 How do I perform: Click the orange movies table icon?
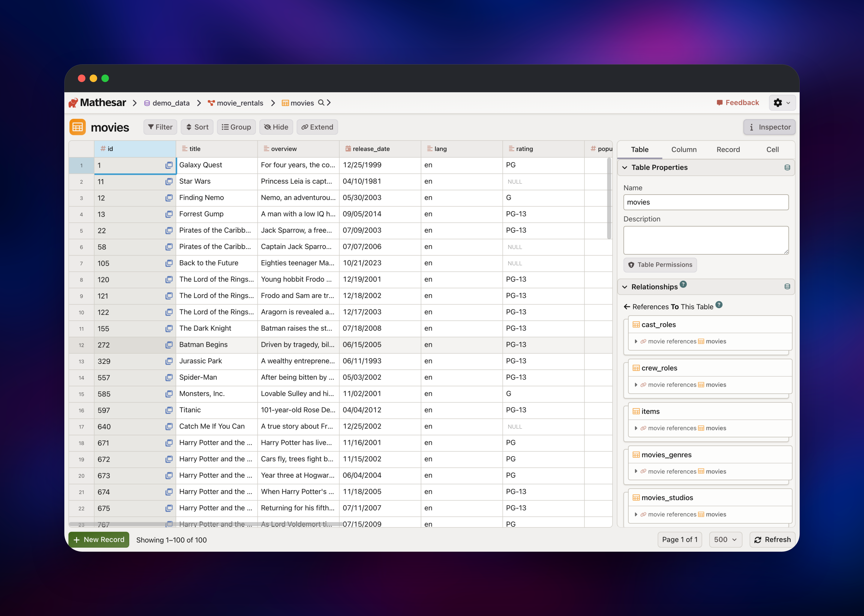[77, 127]
